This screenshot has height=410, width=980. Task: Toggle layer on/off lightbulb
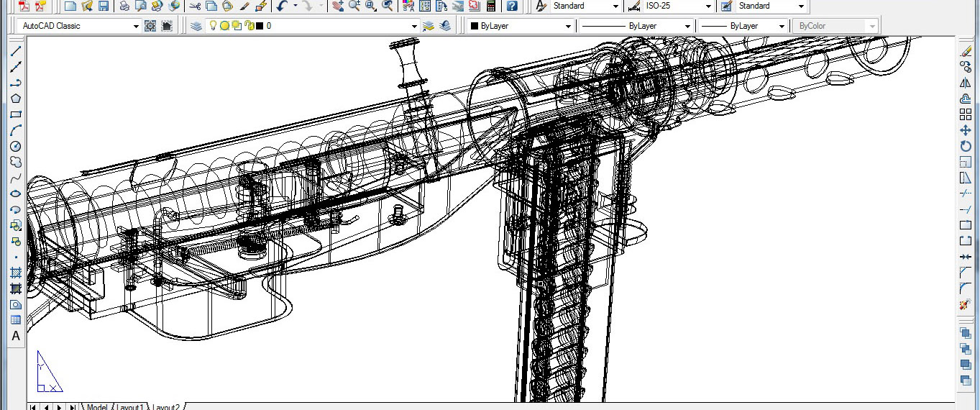213,26
